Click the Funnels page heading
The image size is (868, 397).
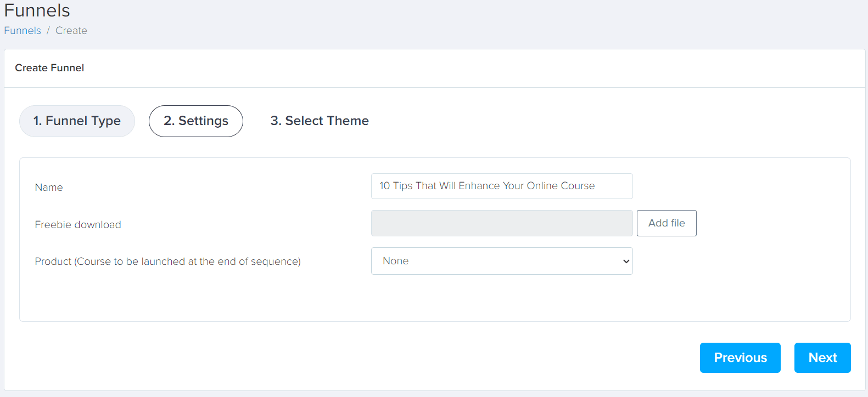(37, 10)
